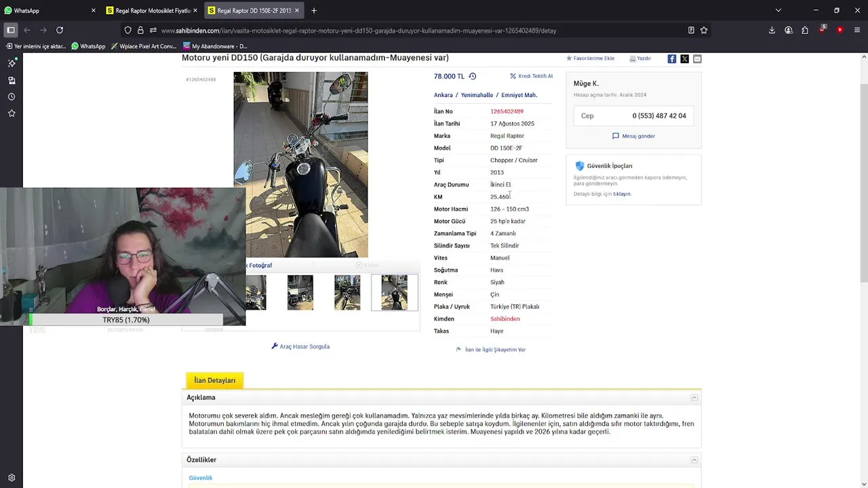
Task: Open the Emniyet Mah. location link
Action: pos(519,96)
